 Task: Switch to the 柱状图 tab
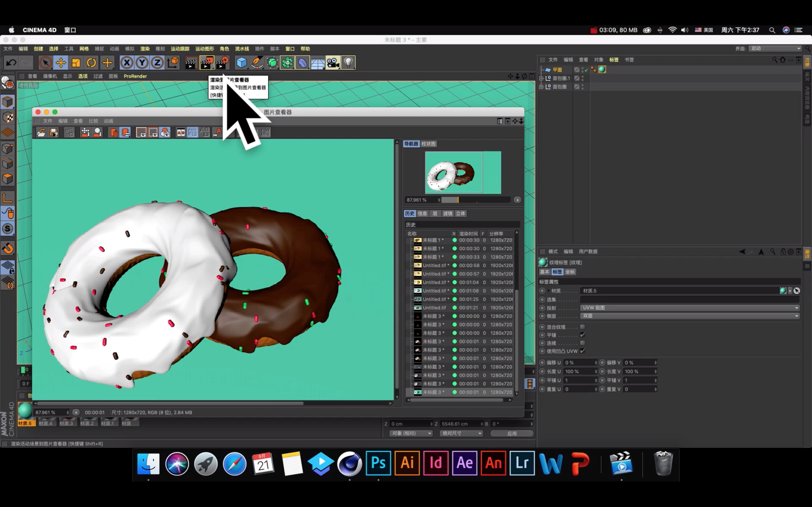tap(428, 144)
